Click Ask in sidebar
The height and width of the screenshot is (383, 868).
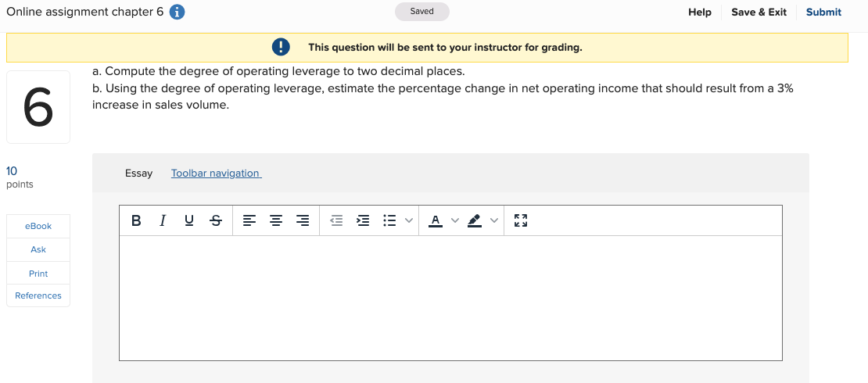coord(38,249)
